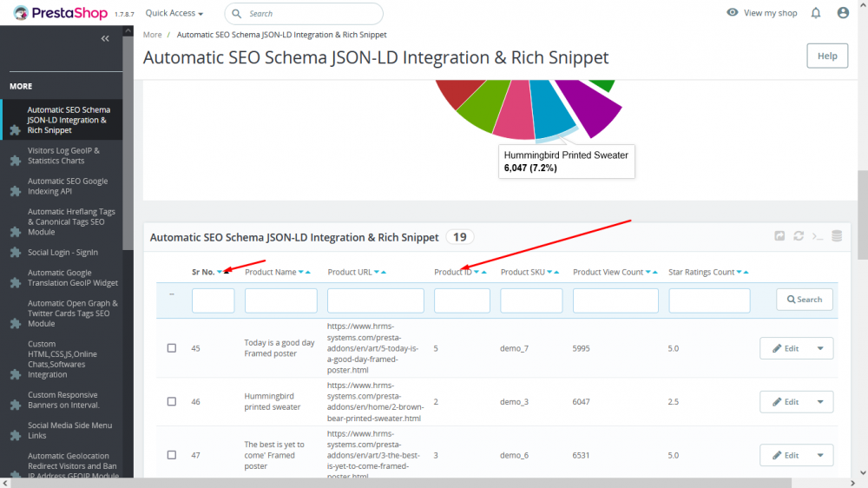Click puzzle icon beside Visitors Log GeoIP

tap(16, 161)
